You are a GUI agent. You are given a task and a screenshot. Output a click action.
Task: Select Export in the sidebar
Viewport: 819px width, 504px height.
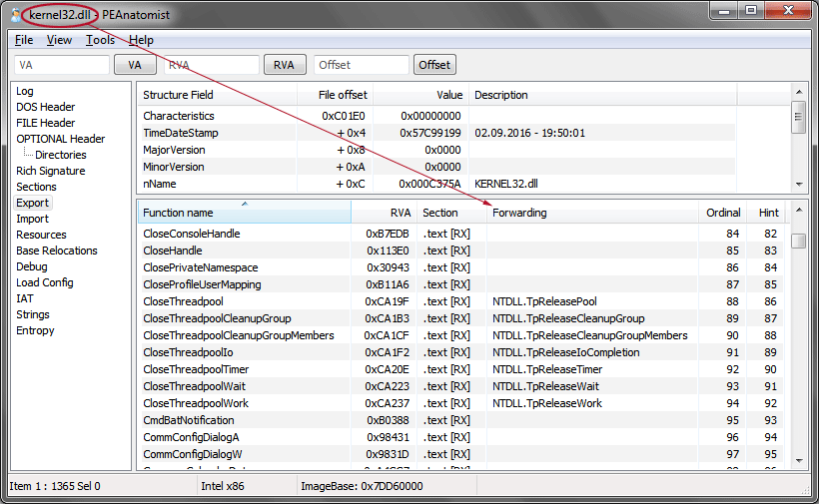[32, 203]
